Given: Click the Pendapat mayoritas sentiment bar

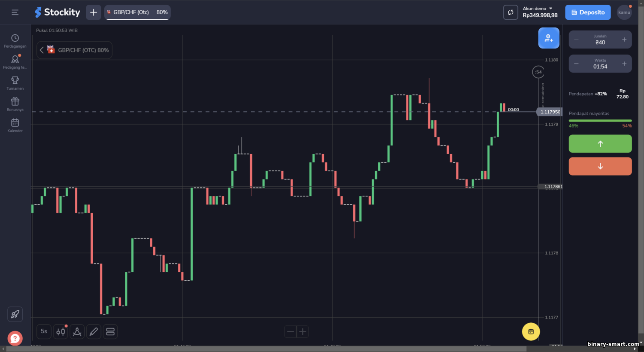Looking at the screenshot, I should click(x=600, y=121).
